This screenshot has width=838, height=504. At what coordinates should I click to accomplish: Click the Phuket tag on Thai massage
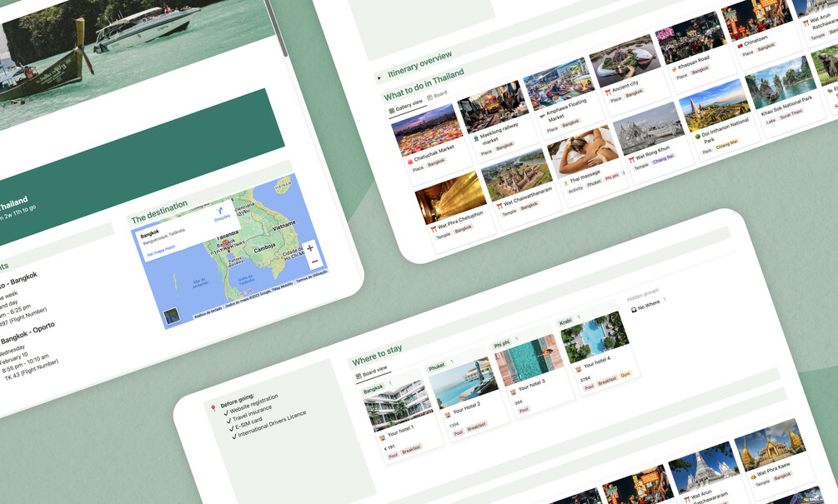tap(594, 183)
